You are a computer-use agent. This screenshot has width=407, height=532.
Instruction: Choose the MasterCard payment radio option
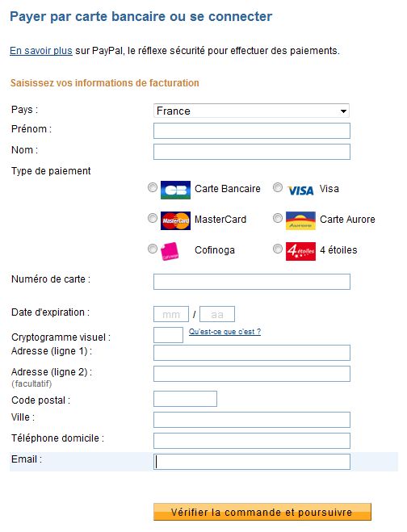point(153,218)
